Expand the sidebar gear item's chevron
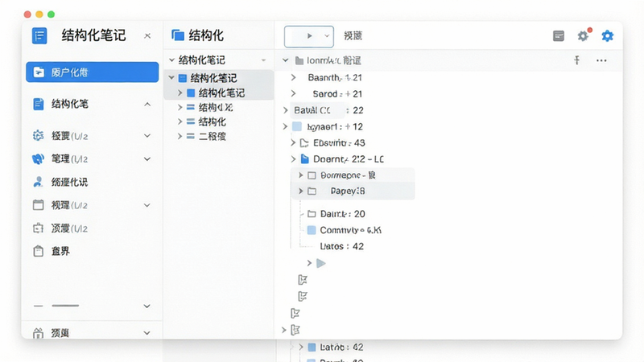Viewport: 644px width, 362px height. pyautogui.click(x=147, y=136)
